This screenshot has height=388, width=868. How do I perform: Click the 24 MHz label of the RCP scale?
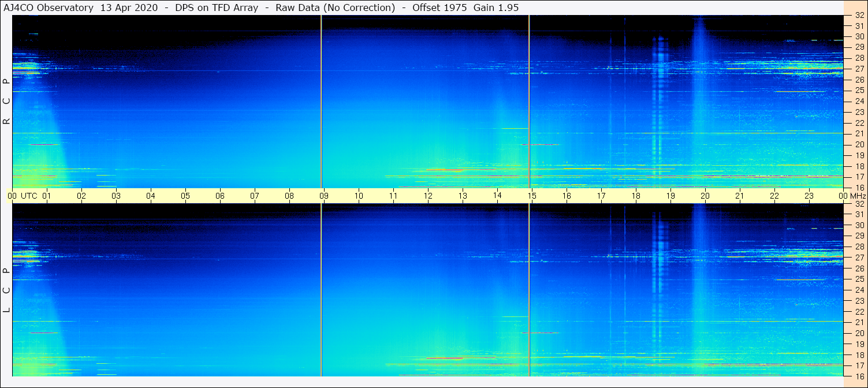point(859,101)
